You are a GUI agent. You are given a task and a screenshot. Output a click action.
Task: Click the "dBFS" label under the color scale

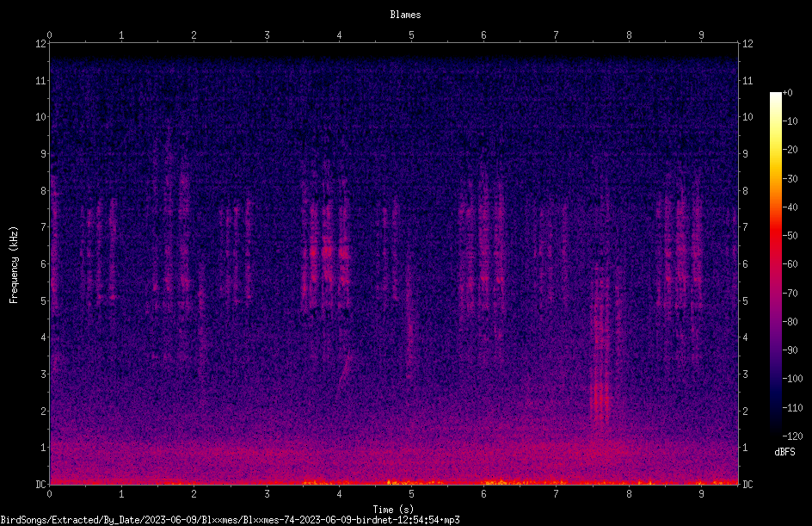coord(784,452)
